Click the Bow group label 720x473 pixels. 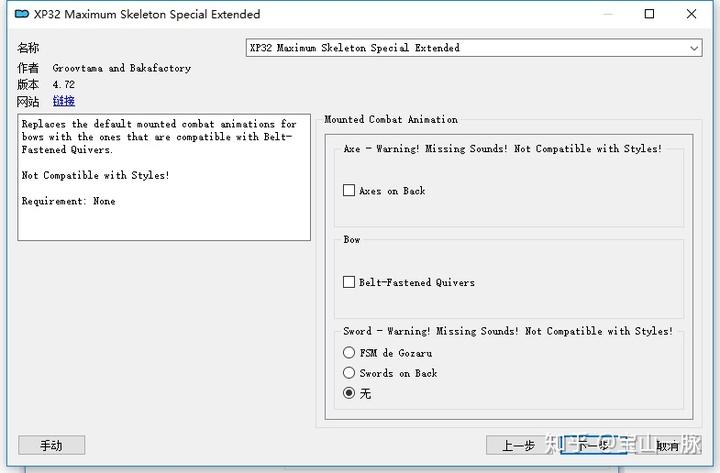point(352,240)
